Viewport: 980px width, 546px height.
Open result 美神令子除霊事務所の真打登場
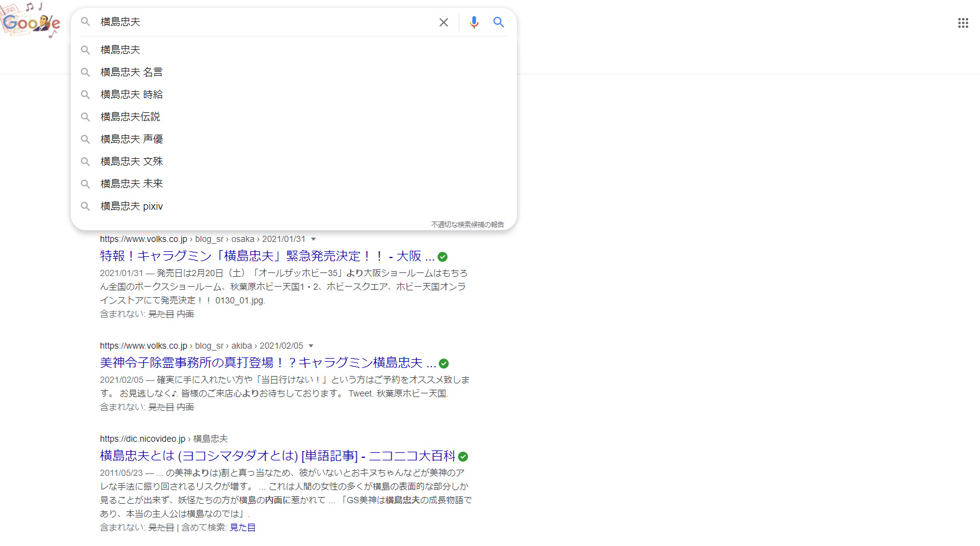[x=268, y=363]
